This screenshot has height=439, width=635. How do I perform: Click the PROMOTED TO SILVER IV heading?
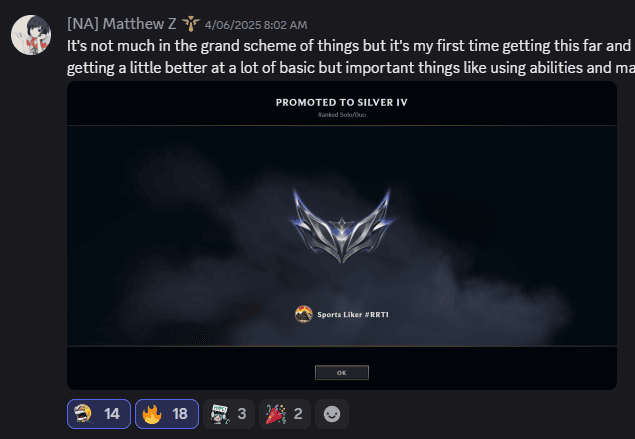[x=342, y=102]
